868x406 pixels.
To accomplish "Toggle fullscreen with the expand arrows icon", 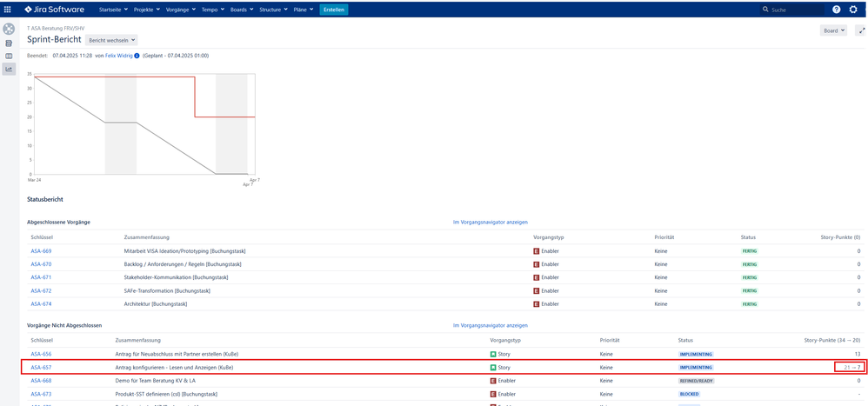I will pos(861,31).
